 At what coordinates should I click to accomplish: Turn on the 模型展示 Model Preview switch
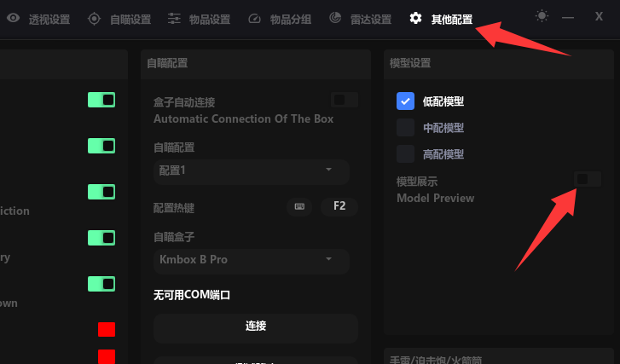(x=588, y=179)
